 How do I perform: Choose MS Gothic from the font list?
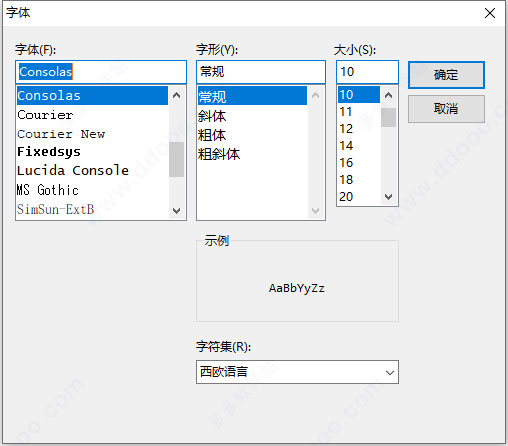point(92,190)
